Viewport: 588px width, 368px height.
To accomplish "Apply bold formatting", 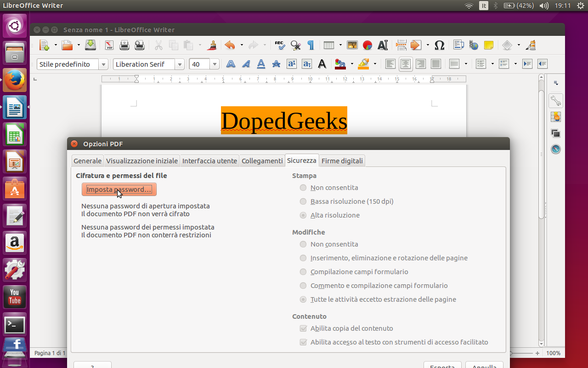I will pos(231,64).
